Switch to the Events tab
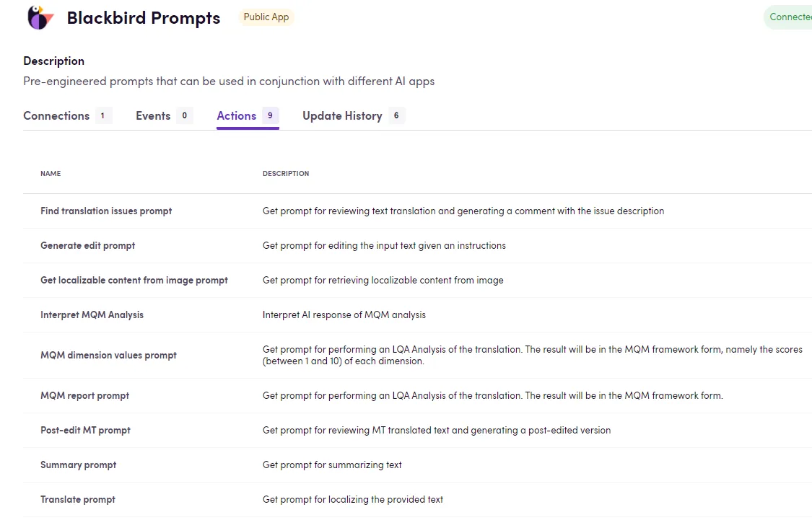The width and height of the screenshot is (812, 528). (152, 115)
